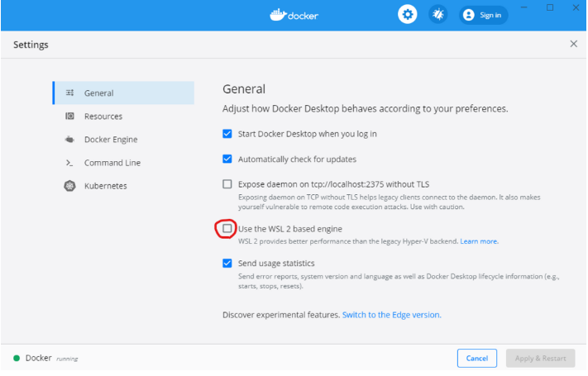Uncheck Start Docker Desktop when you log in
The width and height of the screenshot is (588, 376).
[227, 134]
